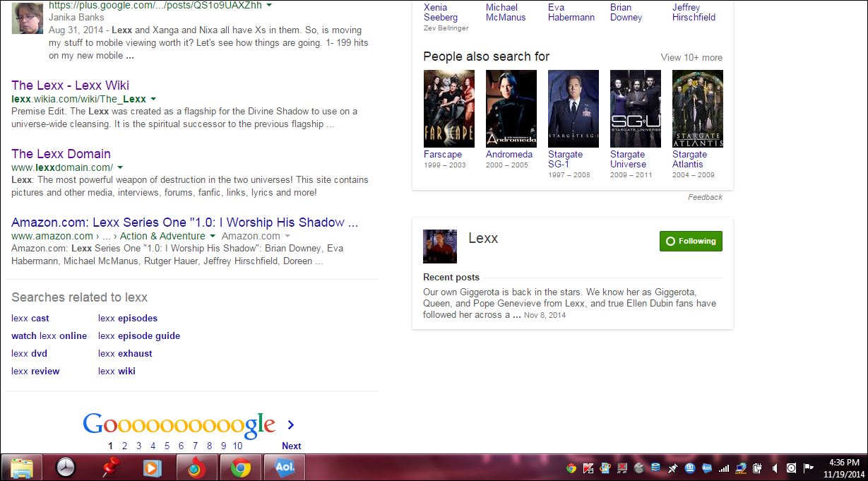868x481 pixels.
Task: Open Amazon Lexx Series One result
Action: pos(185,222)
